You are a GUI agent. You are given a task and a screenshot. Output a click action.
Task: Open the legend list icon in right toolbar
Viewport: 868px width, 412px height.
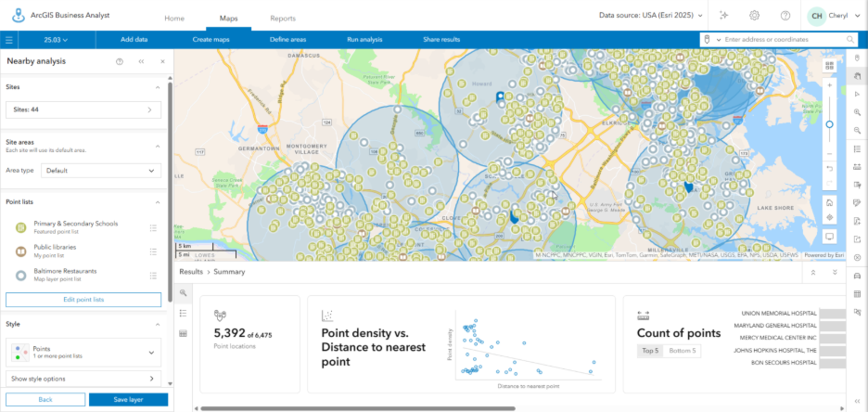(857, 148)
